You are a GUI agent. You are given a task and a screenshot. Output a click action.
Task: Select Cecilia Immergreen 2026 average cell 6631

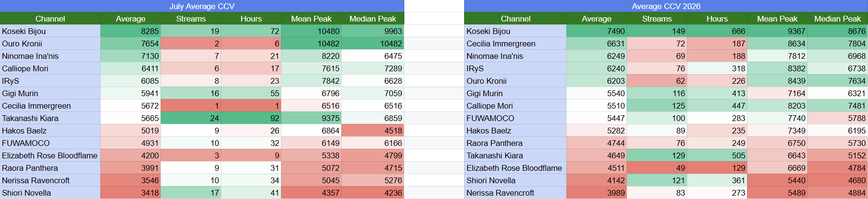click(597, 44)
